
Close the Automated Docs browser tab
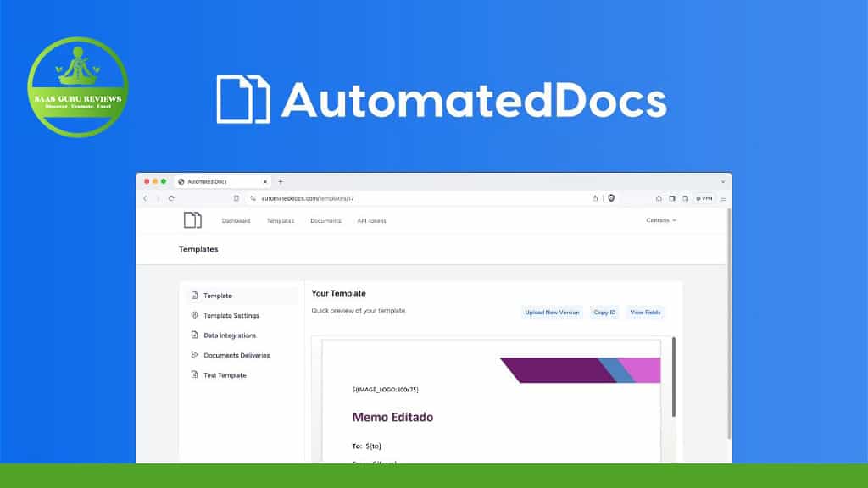265,181
